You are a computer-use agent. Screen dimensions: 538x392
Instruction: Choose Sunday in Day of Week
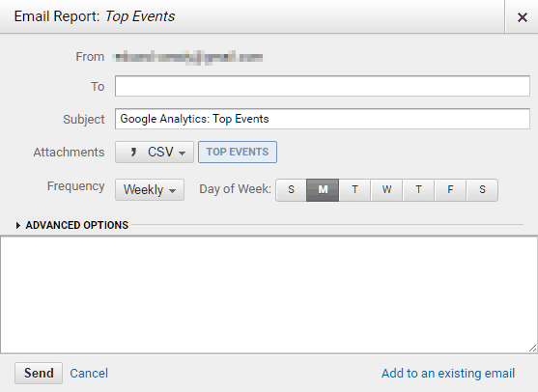pos(292,189)
